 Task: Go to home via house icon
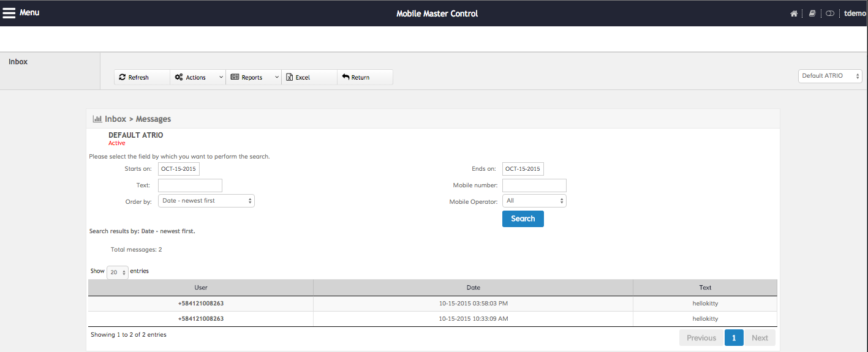(x=794, y=13)
